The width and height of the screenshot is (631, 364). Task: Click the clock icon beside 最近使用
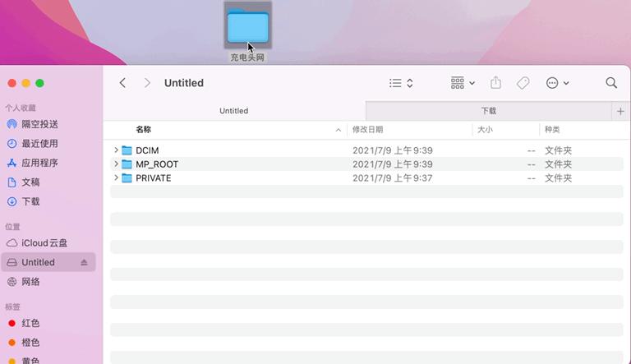point(12,143)
